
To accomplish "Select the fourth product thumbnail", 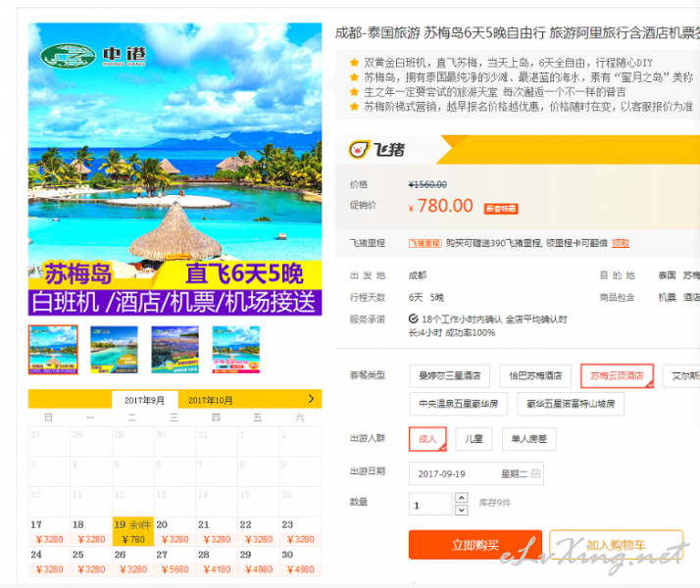I will coord(235,350).
